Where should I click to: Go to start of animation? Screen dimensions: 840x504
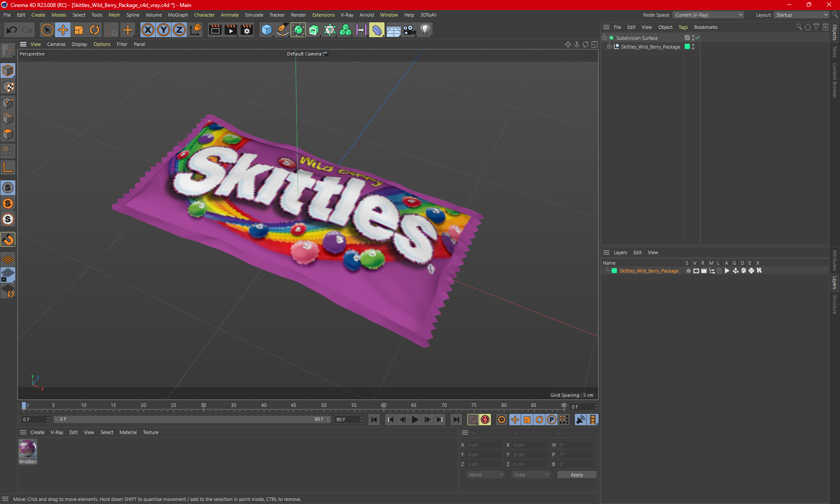pos(374,420)
